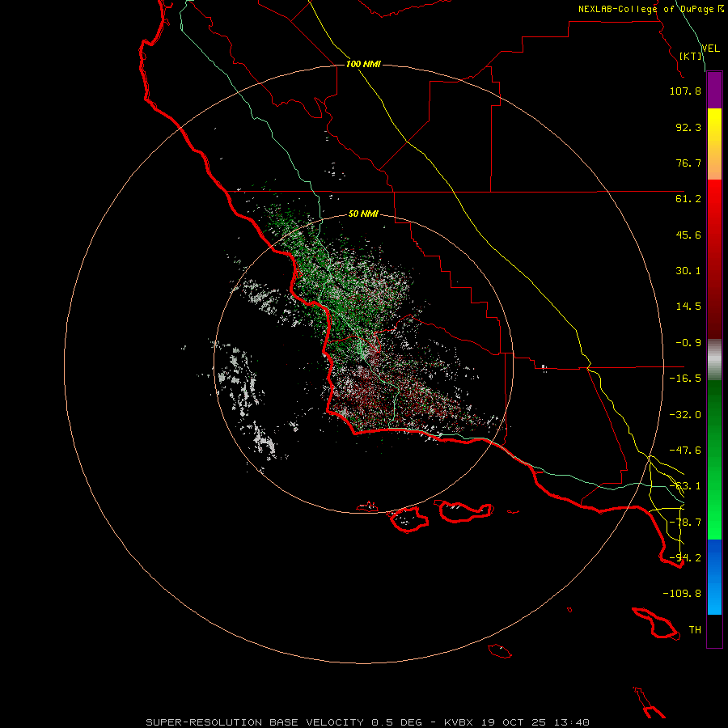Pick the gray near-zero band of velocity scale

tap(714, 360)
